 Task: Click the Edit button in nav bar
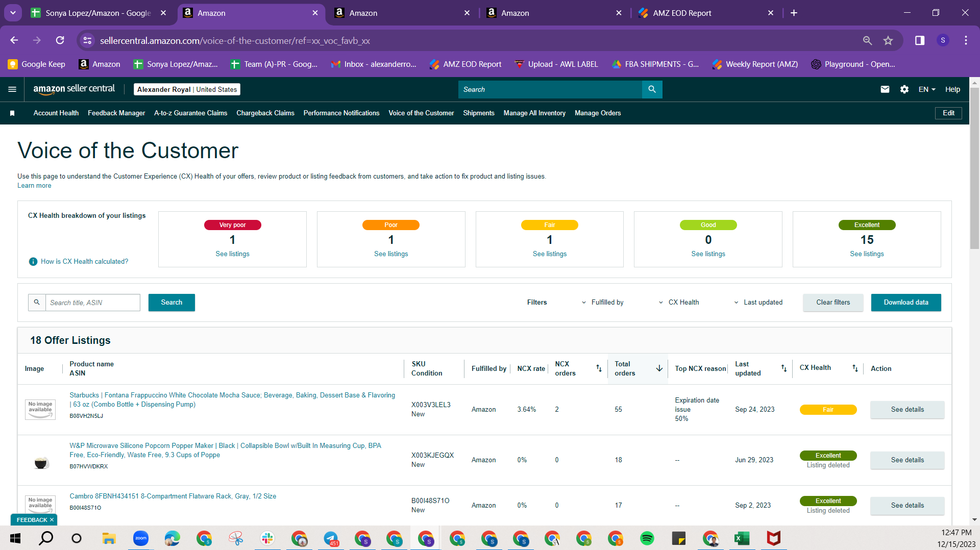coord(948,113)
